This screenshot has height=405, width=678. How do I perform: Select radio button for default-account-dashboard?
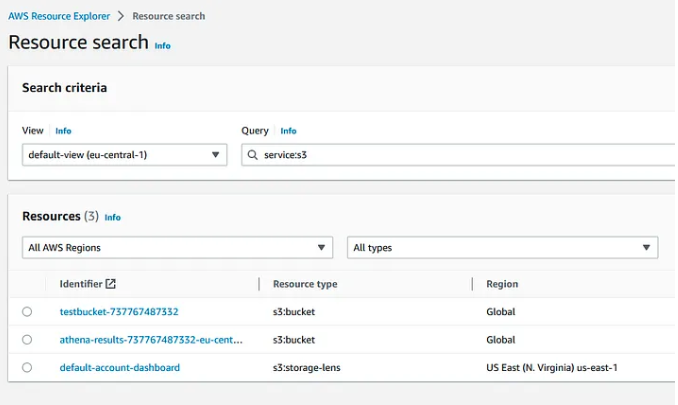[27, 367]
